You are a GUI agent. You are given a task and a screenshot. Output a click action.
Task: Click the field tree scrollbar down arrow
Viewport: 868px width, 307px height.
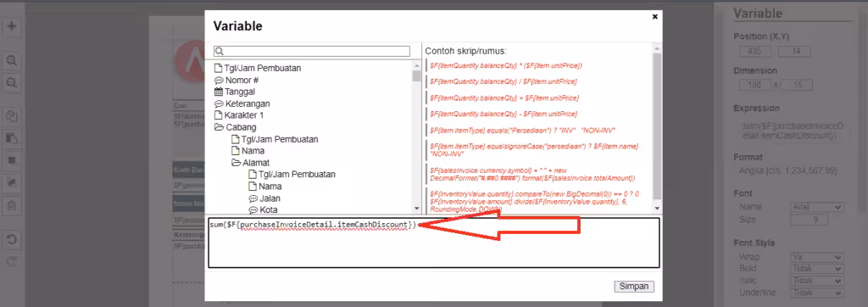(417, 209)
